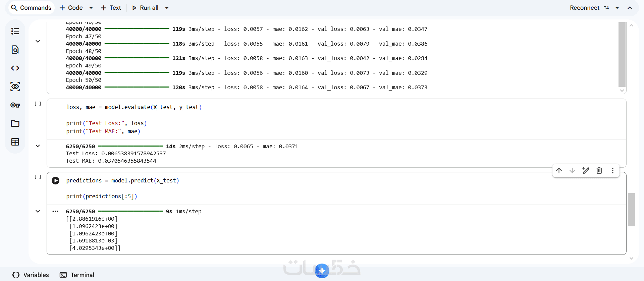Screen dimensions: 644x281
Task: Click inside the model.evaluate code cell
Action: coord(336,119)
